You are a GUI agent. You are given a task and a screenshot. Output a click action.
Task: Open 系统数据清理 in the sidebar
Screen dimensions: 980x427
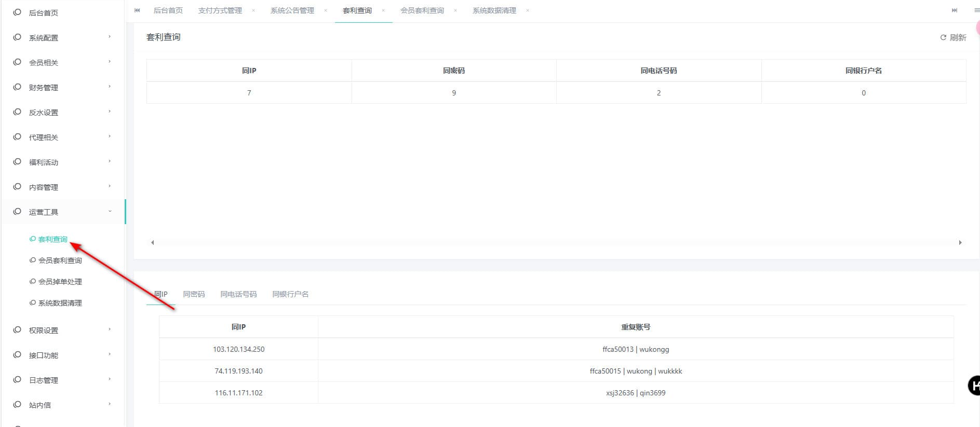pos(60,303)
